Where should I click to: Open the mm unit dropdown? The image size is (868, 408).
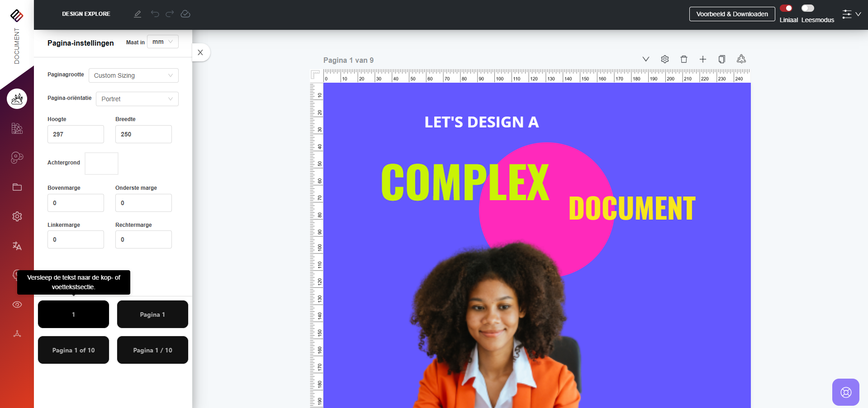click(163, 42)
